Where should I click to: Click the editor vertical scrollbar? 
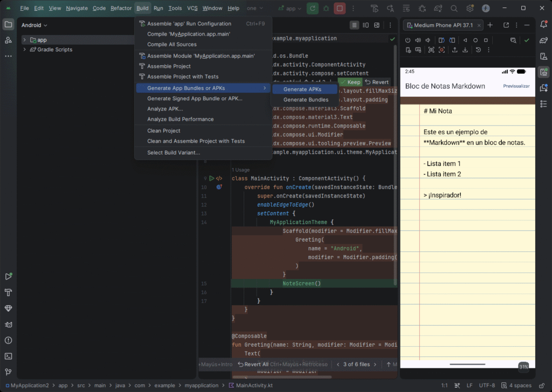click(395, 165)
